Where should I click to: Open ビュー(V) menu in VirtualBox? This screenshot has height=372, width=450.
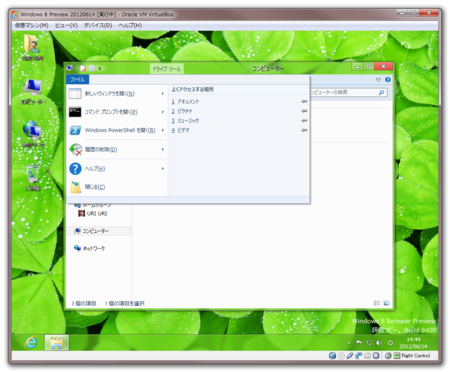point(66,25)
